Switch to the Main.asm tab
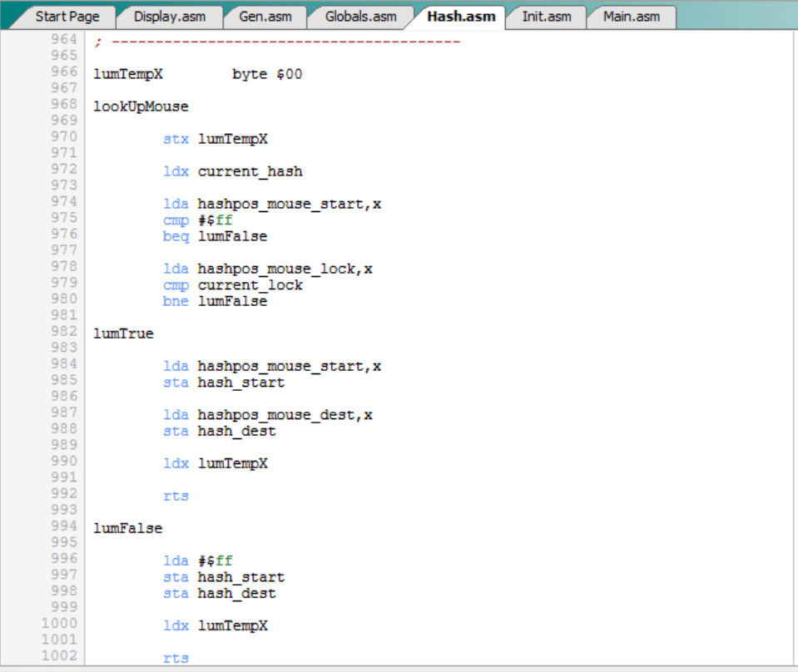This screenshot has height=672, width=798. [x=631, y=17]
